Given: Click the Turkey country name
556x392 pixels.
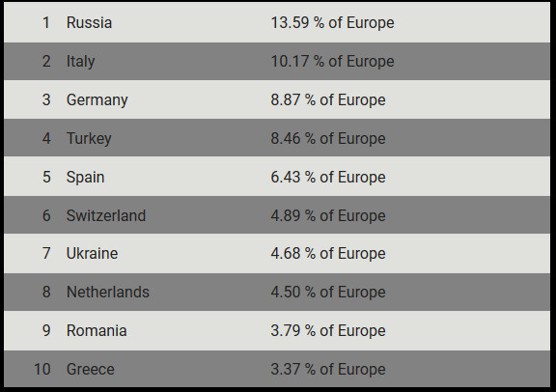Looking at the screenshot, I should point(89,138).
